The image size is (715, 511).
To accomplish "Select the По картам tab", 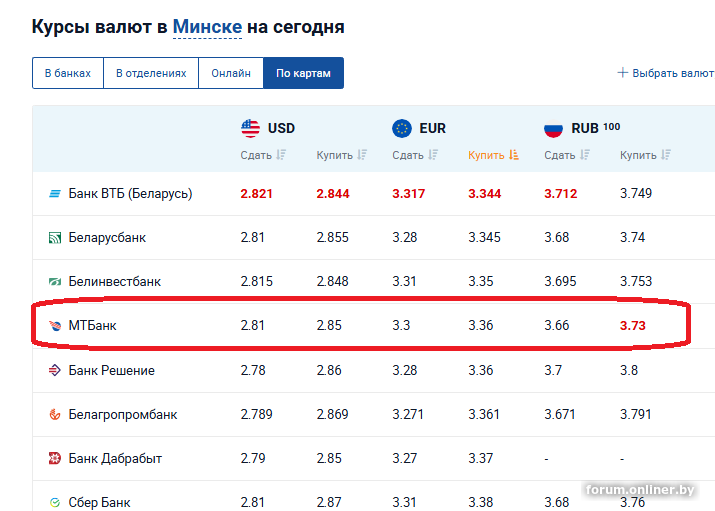I will [x=303, y=73].
